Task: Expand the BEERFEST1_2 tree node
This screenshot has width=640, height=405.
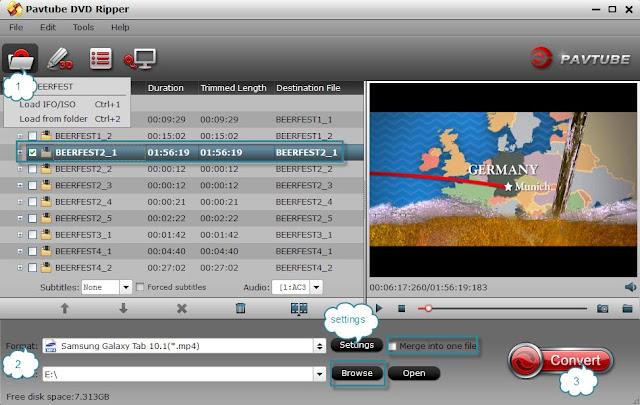Action: [20, 136]
